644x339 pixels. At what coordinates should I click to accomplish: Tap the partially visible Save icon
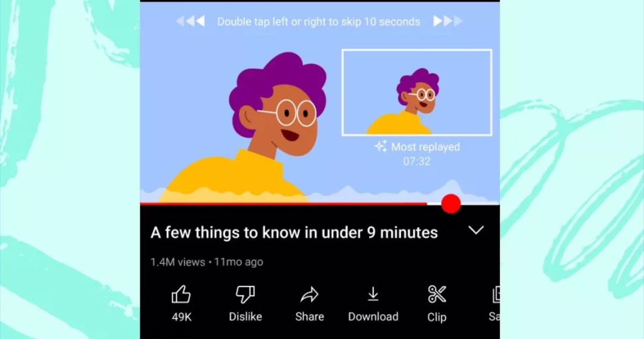[496, 294]
